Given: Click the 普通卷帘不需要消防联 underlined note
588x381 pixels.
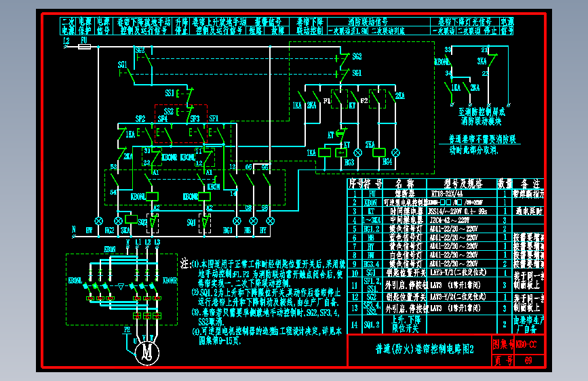Looking at the screenshot, I should point(483,140).
